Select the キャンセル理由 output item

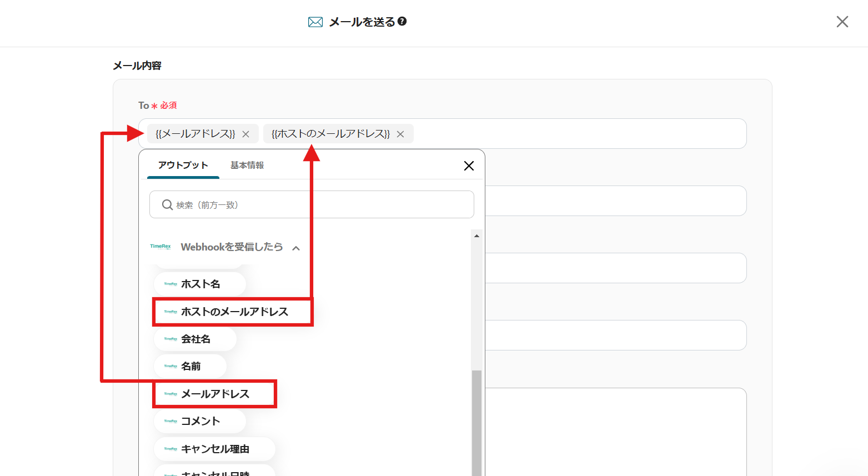pyautogui.click(x=214, y=449)
